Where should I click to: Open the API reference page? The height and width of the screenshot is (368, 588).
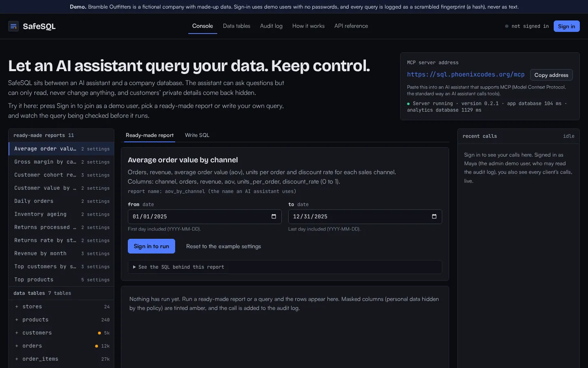click(x=351, y=26)
